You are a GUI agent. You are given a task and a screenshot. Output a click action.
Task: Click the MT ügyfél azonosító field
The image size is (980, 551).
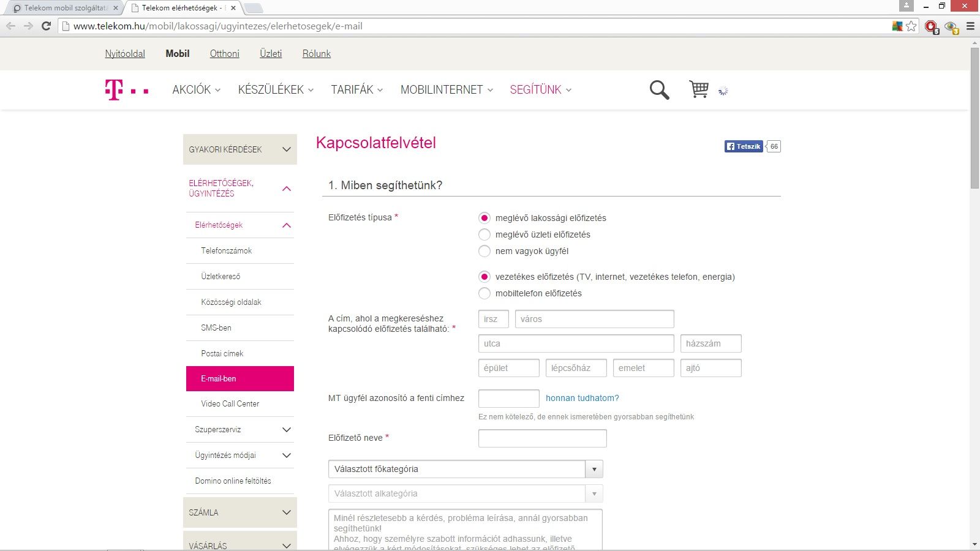point(509,399)
